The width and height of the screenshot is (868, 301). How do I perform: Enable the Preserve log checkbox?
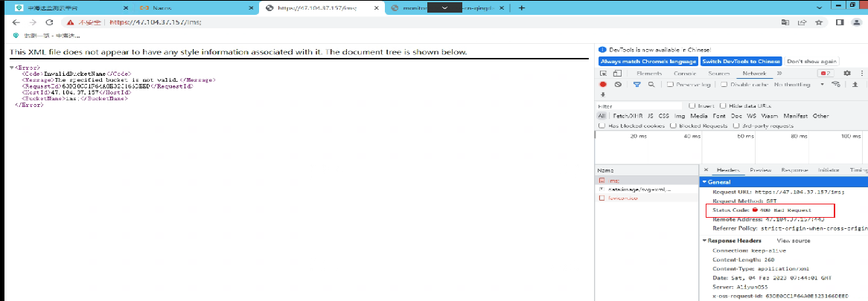pos(670,85)
